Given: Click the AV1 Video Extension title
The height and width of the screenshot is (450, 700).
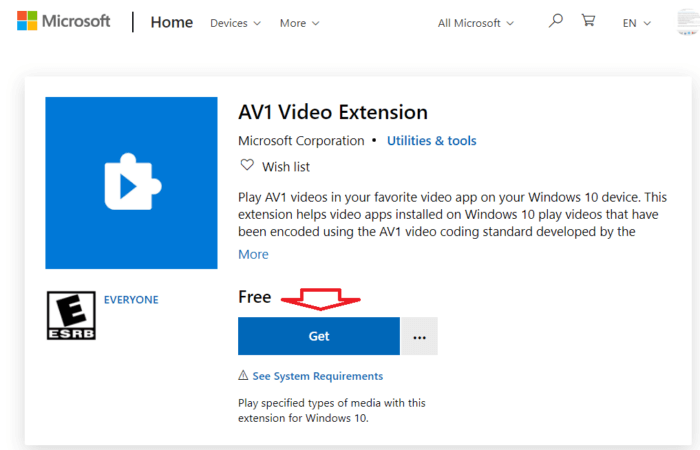Looking at the screenshot, I should (x=333, y=112).
